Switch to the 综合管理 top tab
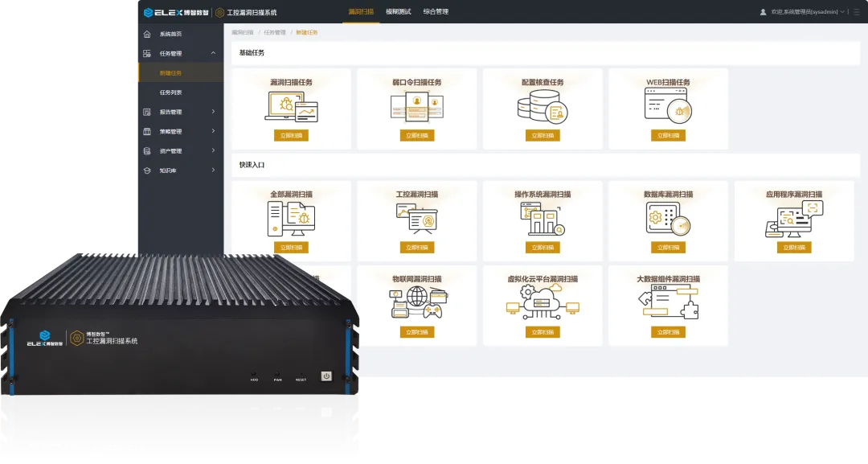Screen dimensions: 868x464 pyautogui.click(x=436, y=12)
